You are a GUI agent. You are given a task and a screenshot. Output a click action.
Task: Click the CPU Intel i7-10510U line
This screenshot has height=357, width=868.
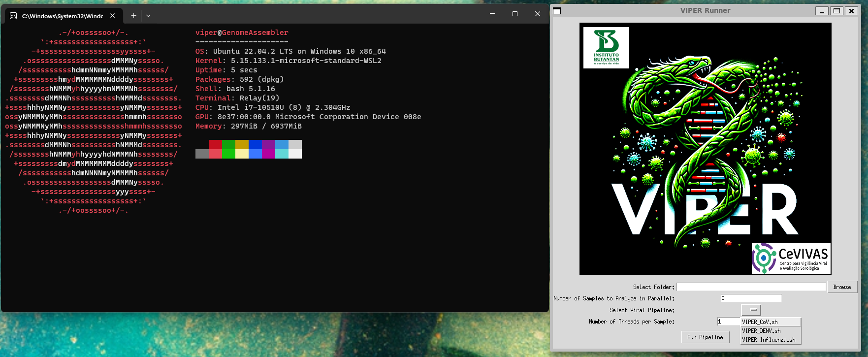(273, 107)
